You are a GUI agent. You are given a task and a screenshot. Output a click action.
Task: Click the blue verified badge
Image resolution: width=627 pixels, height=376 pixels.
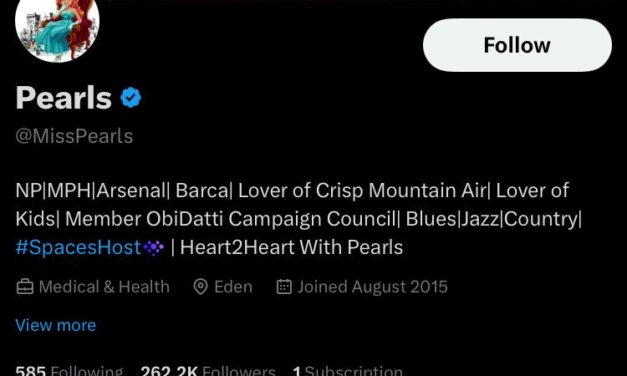coord(131,98)
